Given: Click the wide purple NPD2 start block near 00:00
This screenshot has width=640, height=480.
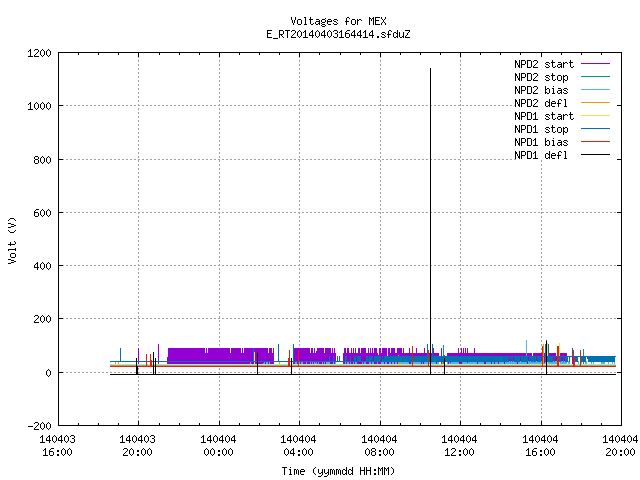Looking at the screenshot, I should pyautogui.click(x=220, y=356).
